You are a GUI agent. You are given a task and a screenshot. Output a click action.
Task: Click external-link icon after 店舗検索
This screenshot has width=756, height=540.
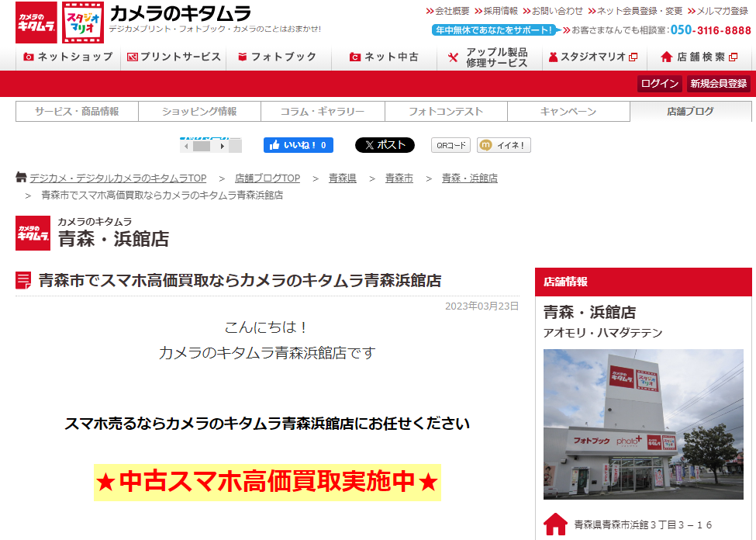pyautogui.click(x=734, y=57)
